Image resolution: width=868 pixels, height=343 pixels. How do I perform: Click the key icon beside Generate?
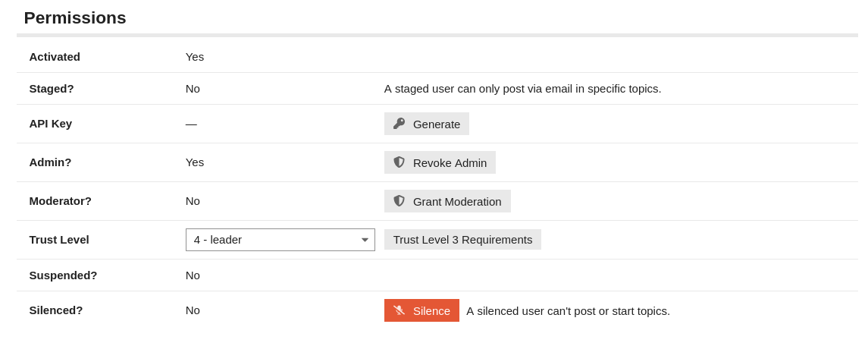[x=399, y=124]
